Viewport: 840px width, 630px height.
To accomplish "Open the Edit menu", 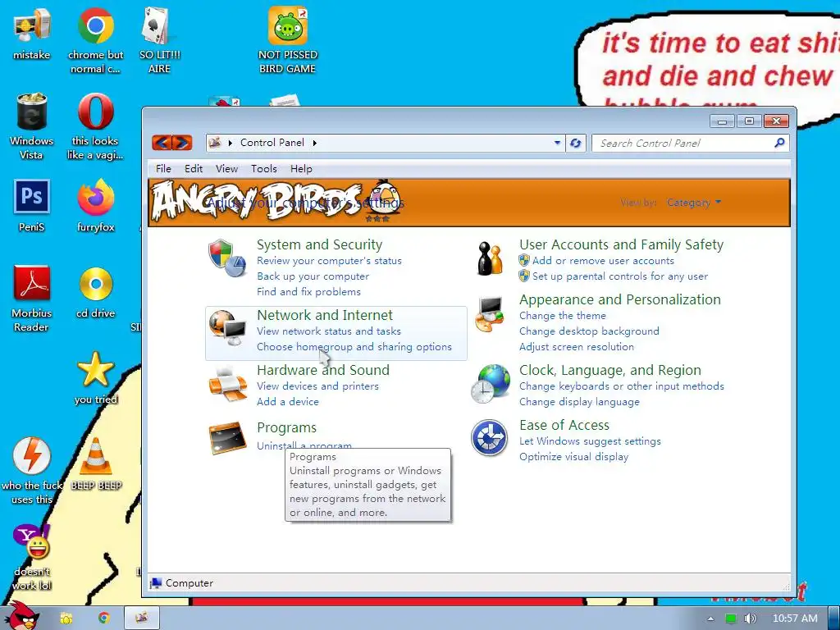I will pos(194,169).
